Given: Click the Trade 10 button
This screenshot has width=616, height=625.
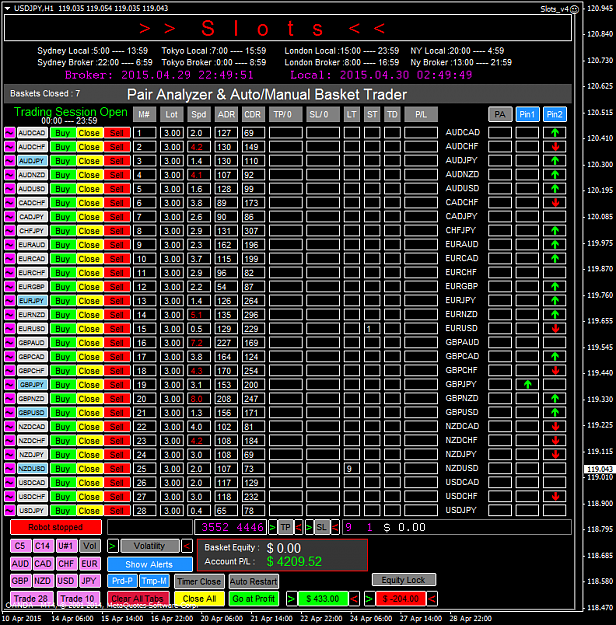Looking at the screenshot, I should pos(78,599).
